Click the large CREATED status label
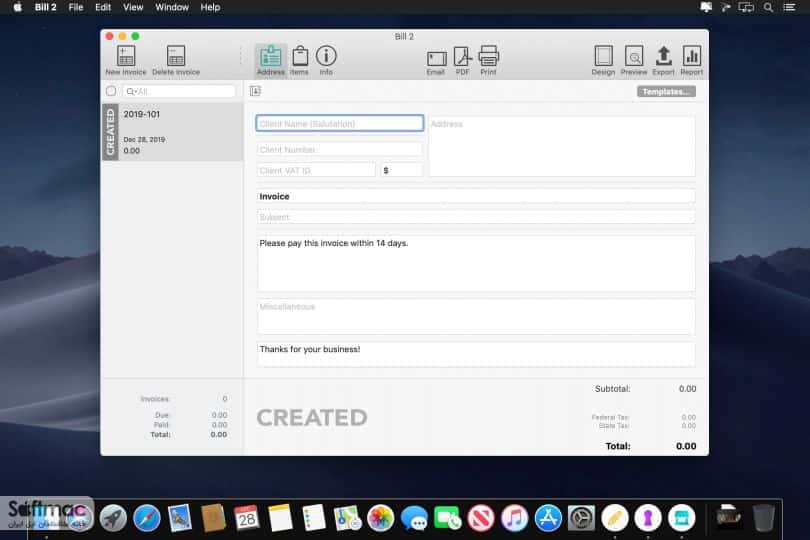 click(x=312, y=418)
